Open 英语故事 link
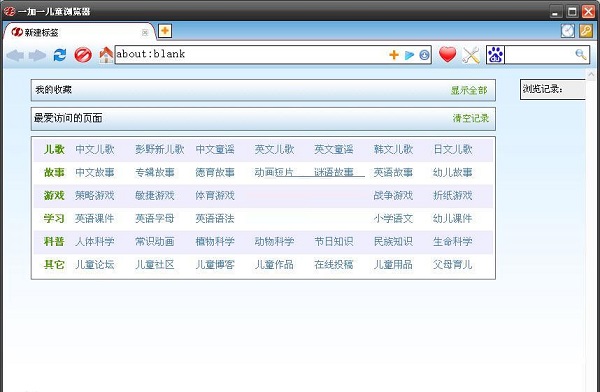 pyautogui.click(x=393, y=172)
